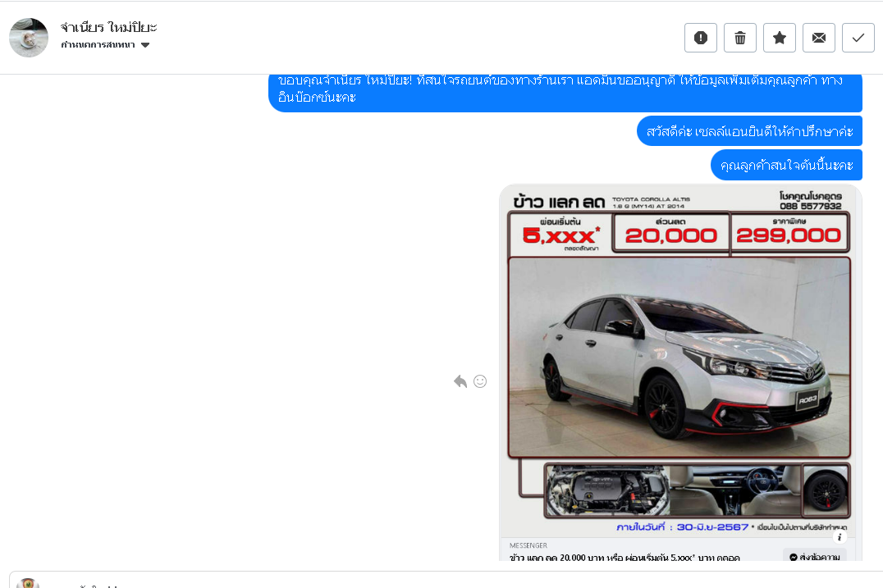Add emoji reaction to car ad message
Screen dimensions: 883x588
tap(480, 381)
